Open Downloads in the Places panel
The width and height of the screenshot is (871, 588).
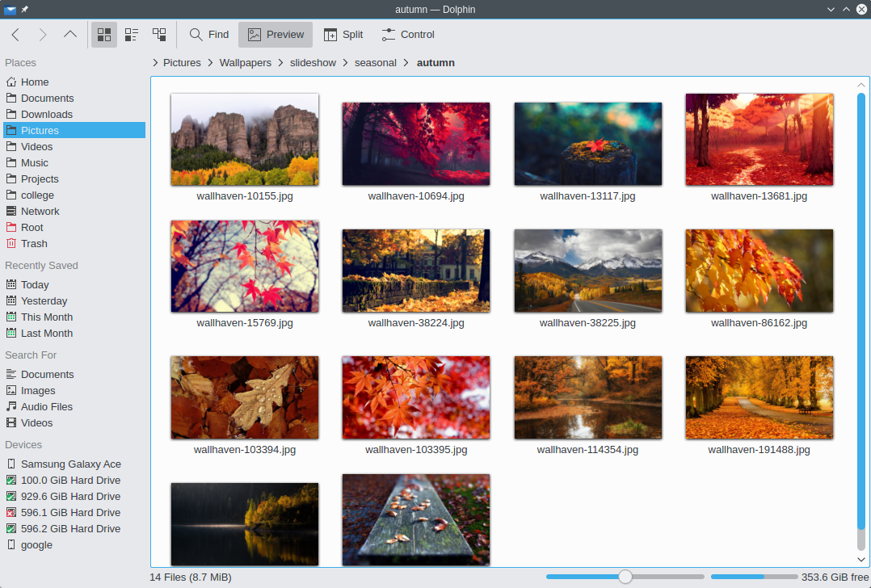46,114
